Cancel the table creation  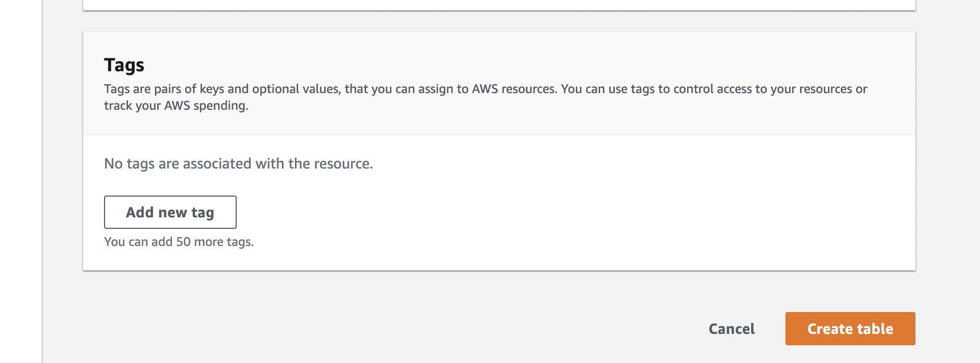click(731, 329)
